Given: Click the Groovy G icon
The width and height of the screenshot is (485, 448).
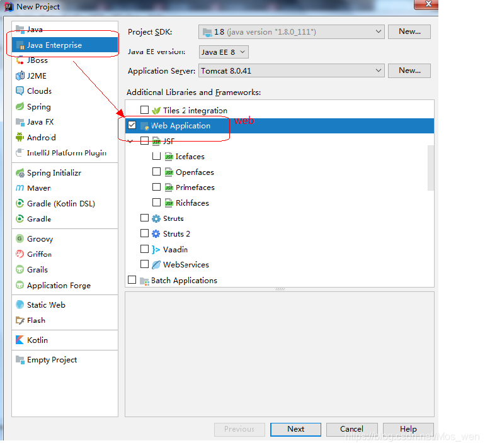Looking at the screenshot, I should coord(20,238).
